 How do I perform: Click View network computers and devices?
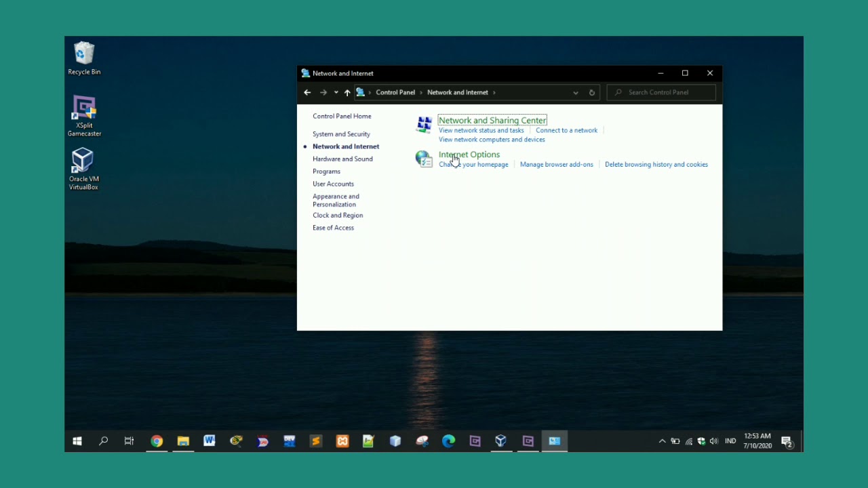(492, 140)
